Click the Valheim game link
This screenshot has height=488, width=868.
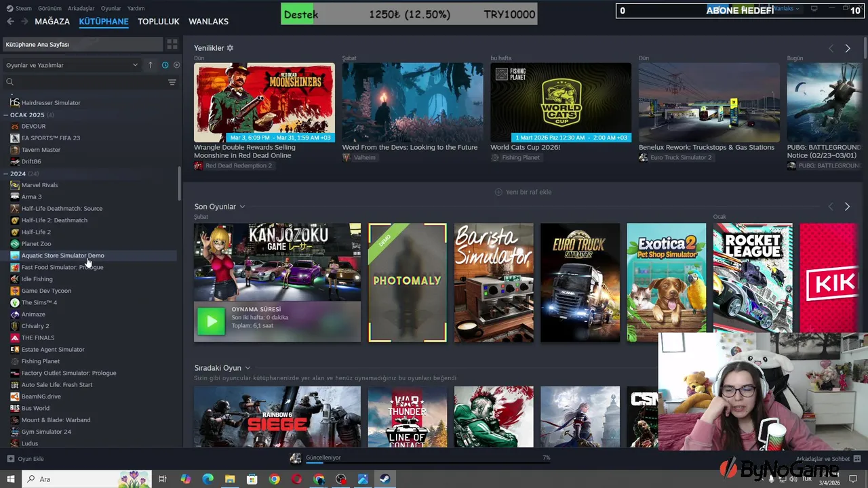pos(364,157)
